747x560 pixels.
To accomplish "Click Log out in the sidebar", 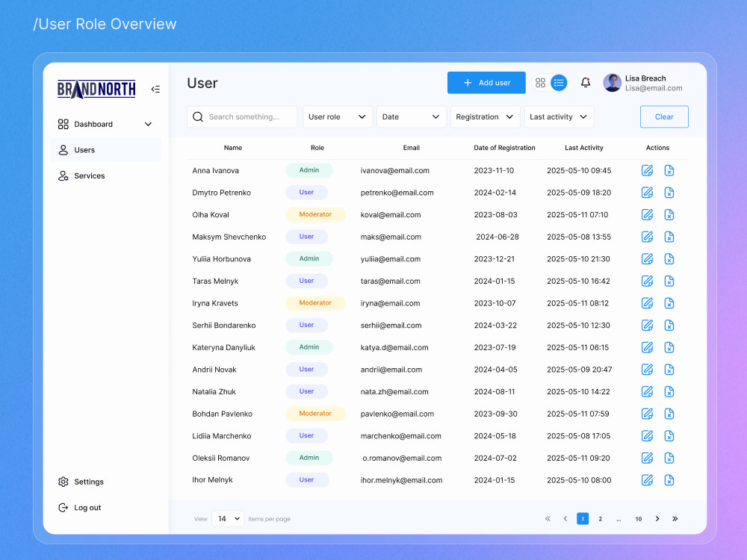I will tap(80, 508).
